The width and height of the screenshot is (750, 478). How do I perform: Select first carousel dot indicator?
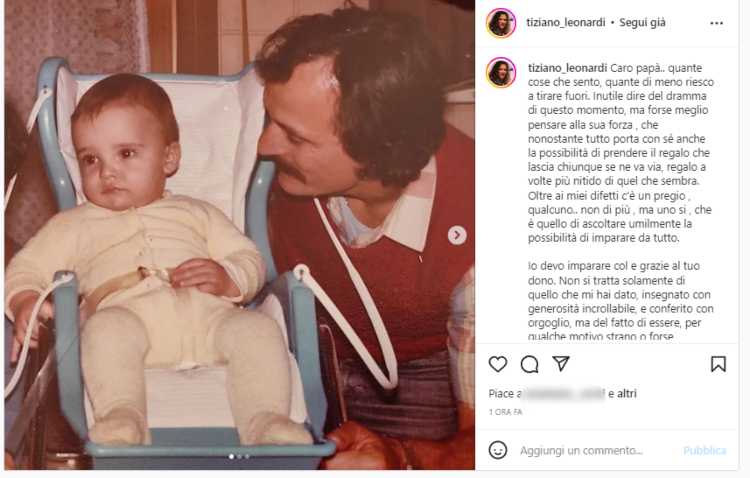pyautogui.click(x=232, y=457)
